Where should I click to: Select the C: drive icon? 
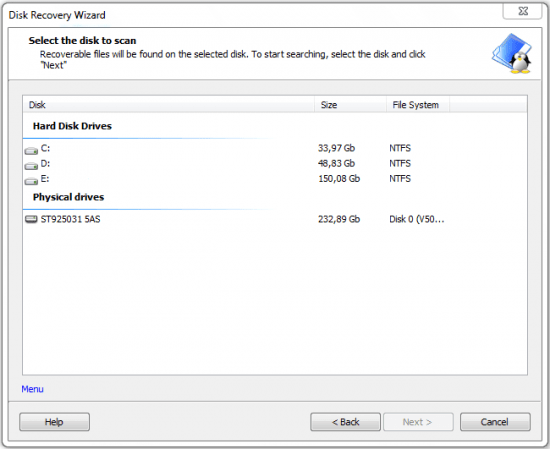pos(31,151)
